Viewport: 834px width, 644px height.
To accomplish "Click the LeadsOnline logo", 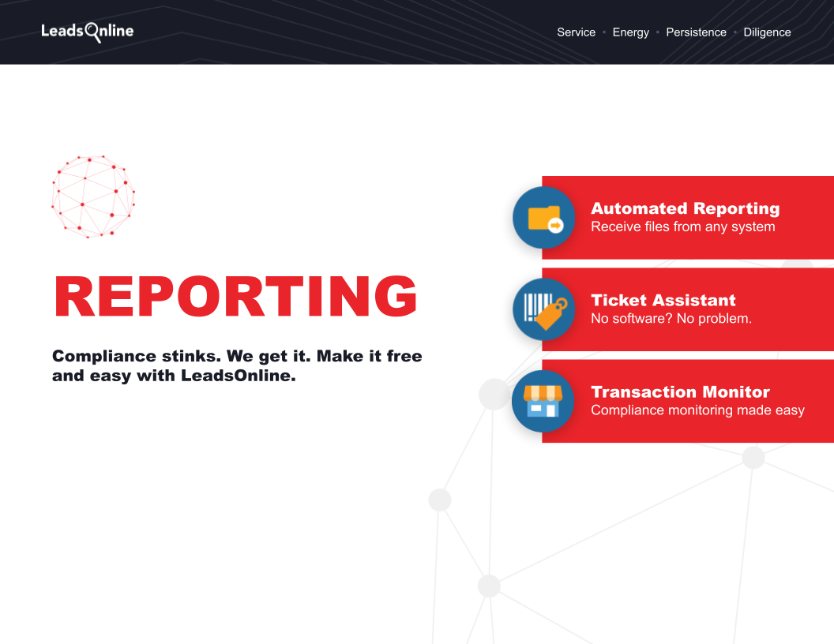I will (x=87, y=32).
